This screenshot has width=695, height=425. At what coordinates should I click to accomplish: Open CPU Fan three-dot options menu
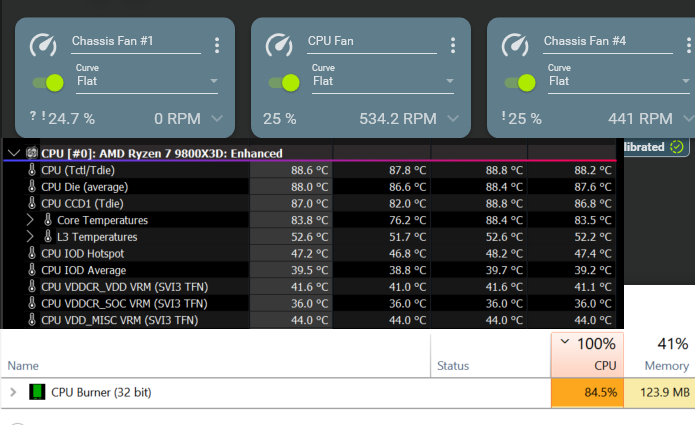click(x=453, y=45)
